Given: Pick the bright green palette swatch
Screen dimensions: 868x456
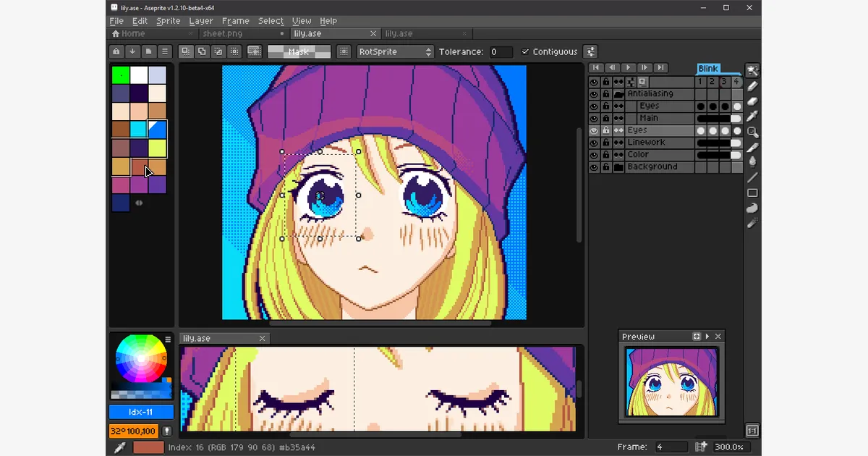Looking at the screenshot, I should [x=120, y=75].
